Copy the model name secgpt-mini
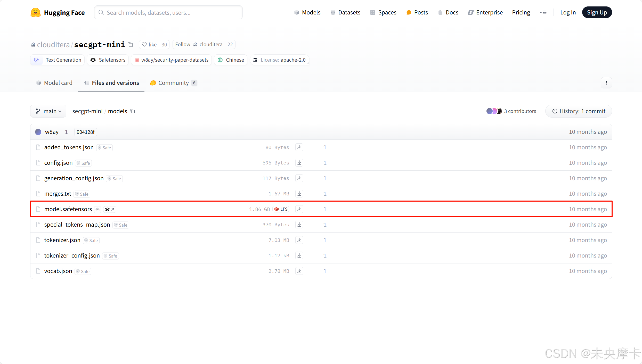Image resolution: width=642 pixels, height=364 pixels. pyautogui.click(x=131, y=45)
